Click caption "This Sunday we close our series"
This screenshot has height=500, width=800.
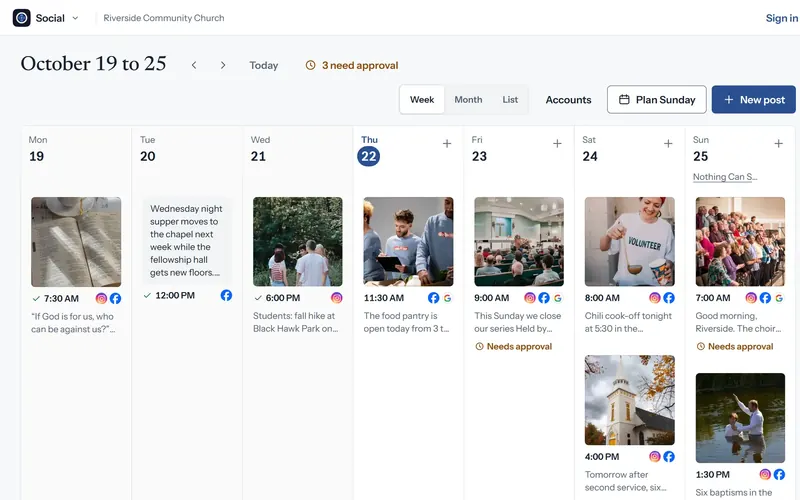(517, 322)
